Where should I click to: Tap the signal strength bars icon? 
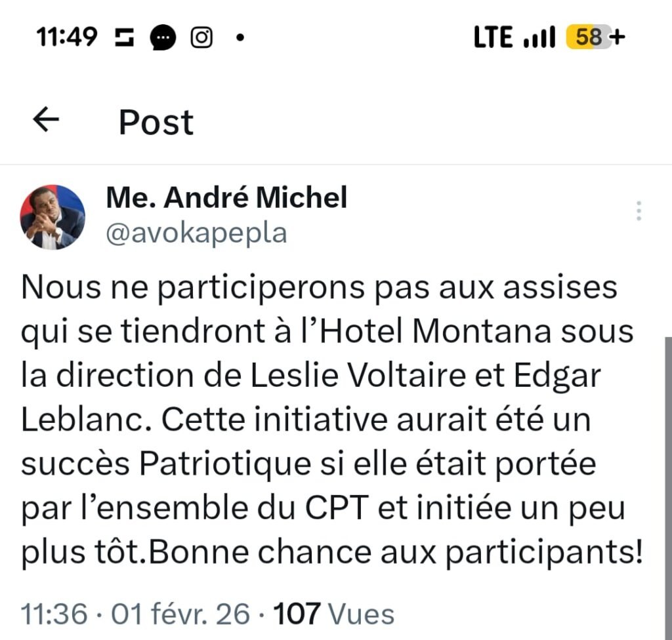pos(540,37)
